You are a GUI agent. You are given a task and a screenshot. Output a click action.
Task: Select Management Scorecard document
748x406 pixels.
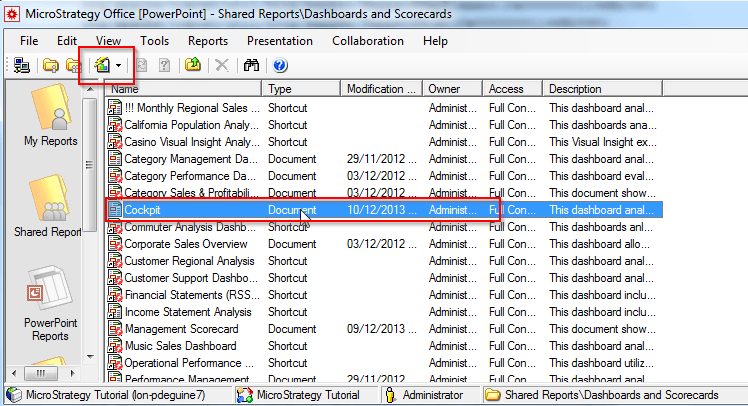[x=384, y=329]
